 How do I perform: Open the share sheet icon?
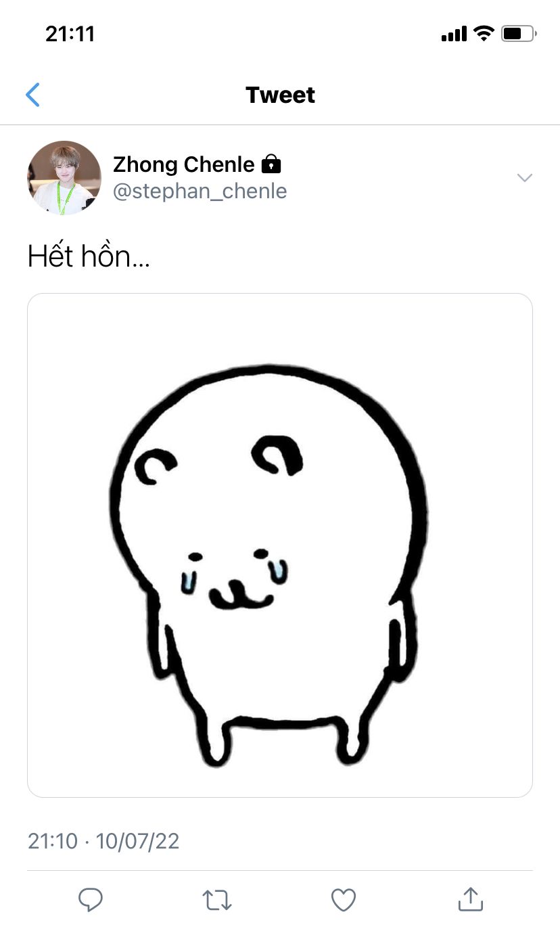470,899
